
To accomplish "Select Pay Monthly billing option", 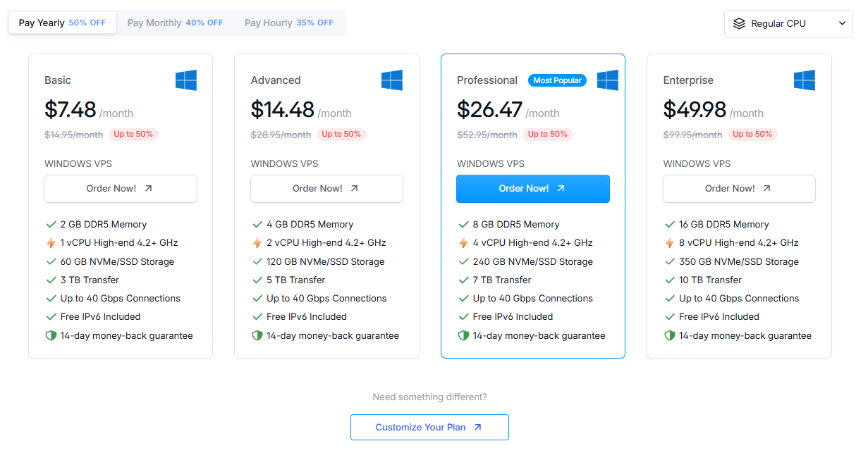I will 175,23.
